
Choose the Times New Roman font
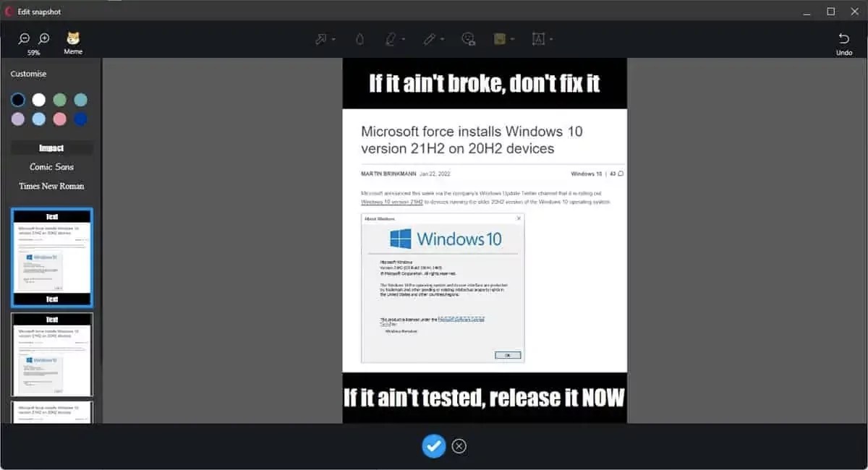coord(51,186)
